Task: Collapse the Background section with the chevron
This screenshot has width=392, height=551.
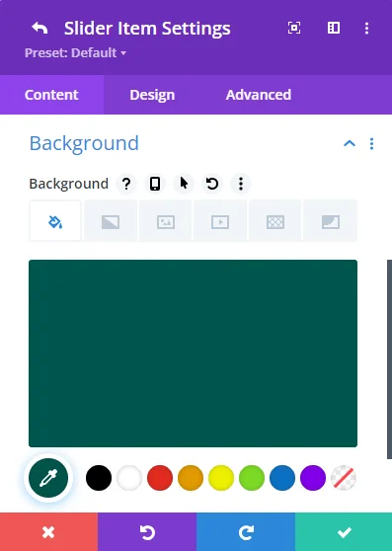Action: [x=350, y=143]
